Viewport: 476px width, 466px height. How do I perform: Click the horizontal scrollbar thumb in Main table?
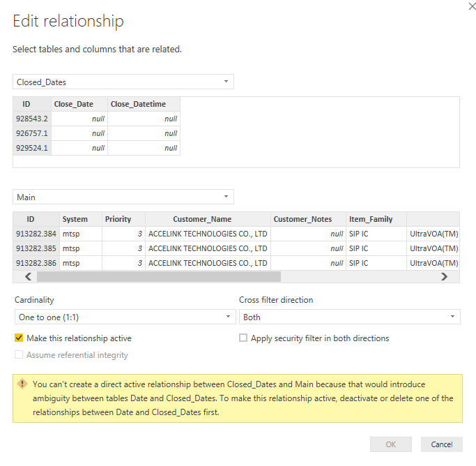point(159,276)
